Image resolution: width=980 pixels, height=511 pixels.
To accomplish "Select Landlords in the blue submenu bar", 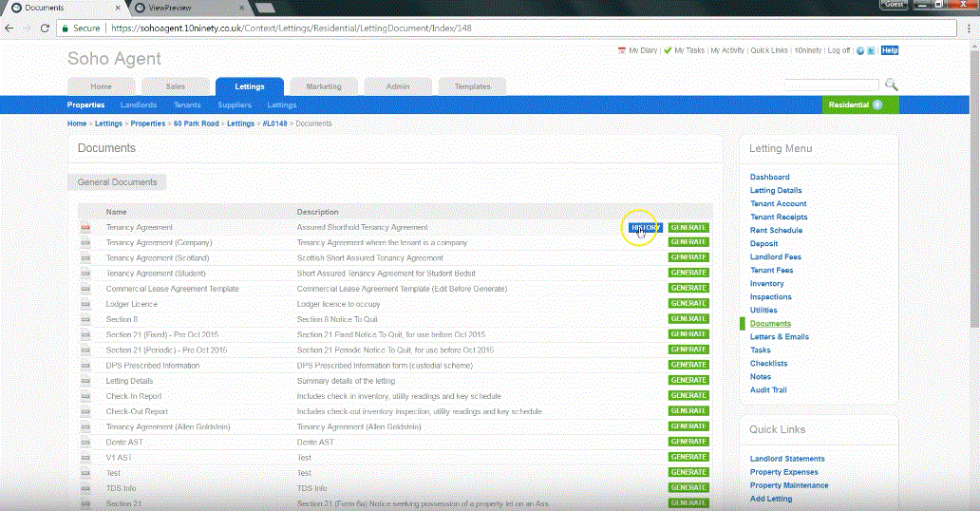I will point(139,104).
